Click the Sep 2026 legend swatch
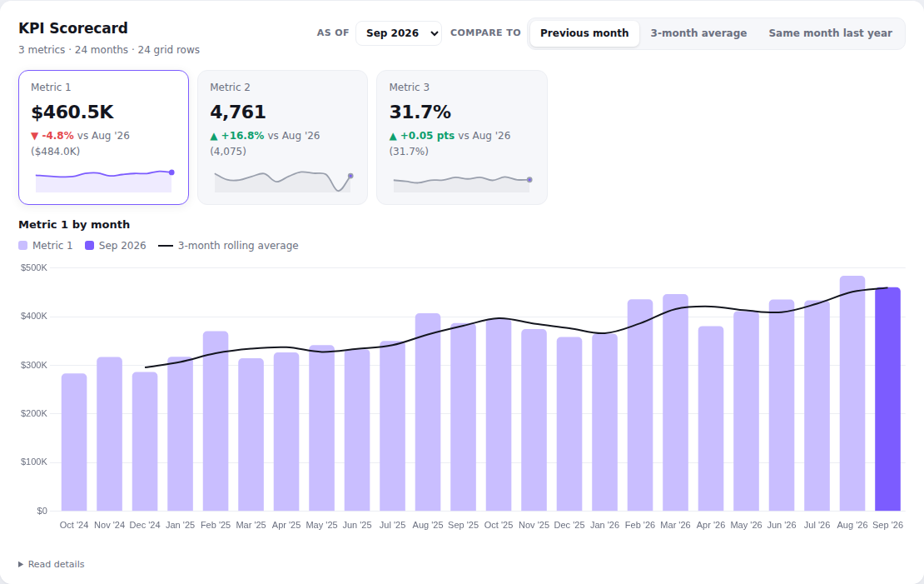 [90, 246]
